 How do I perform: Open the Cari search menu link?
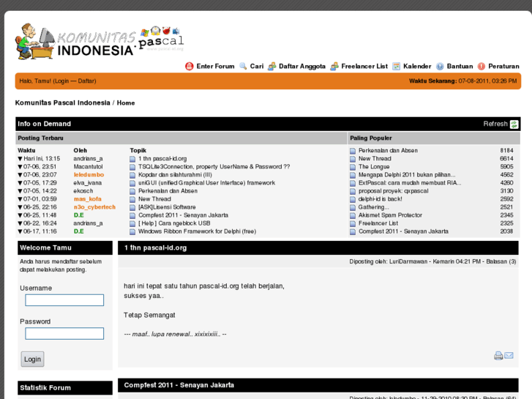pos(257,66)
